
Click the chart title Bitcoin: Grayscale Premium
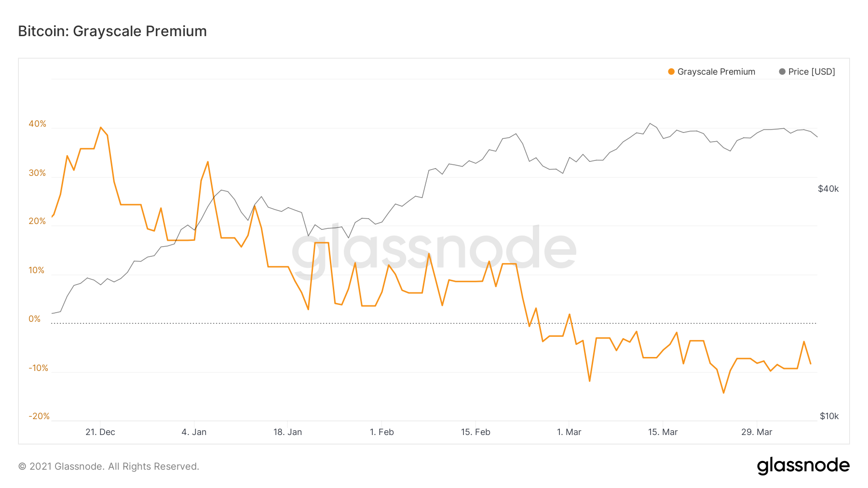112,31
